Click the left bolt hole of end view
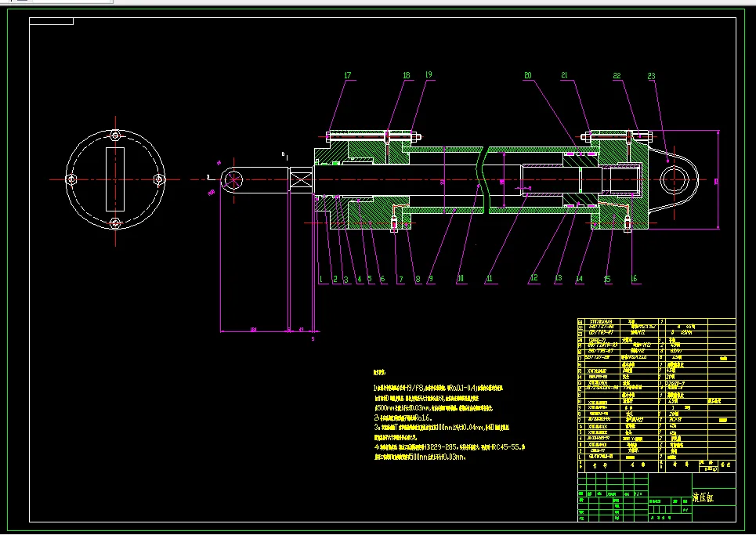Image resolution: width=756 pixels, height=535 pixels. [71, 179]
